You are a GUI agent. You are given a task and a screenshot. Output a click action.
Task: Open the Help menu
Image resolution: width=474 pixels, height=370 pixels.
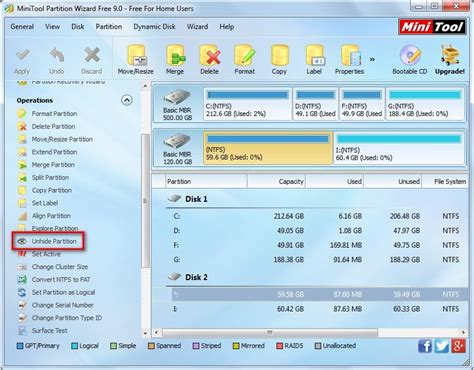(227, 27)
